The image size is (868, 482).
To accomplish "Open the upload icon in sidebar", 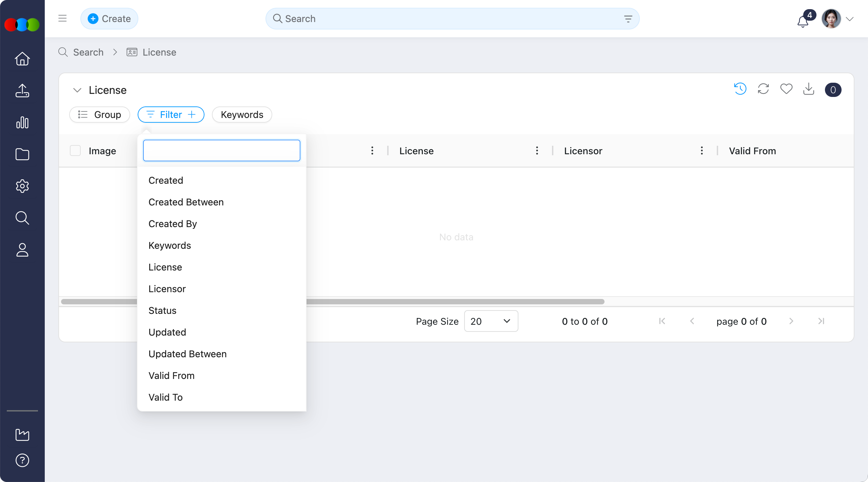I will point(22,91).
